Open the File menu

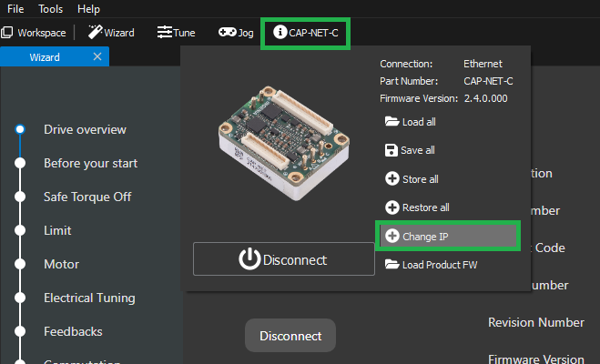click(16, 8)
